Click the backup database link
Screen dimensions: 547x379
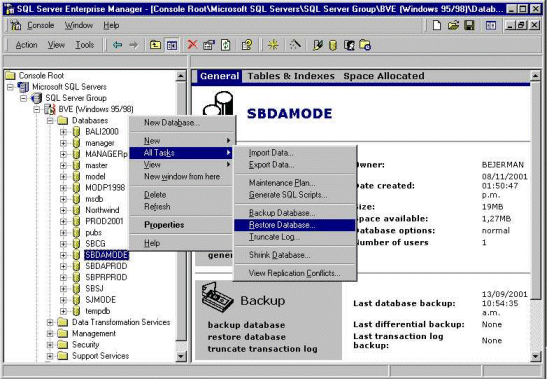tap(246, 325)
